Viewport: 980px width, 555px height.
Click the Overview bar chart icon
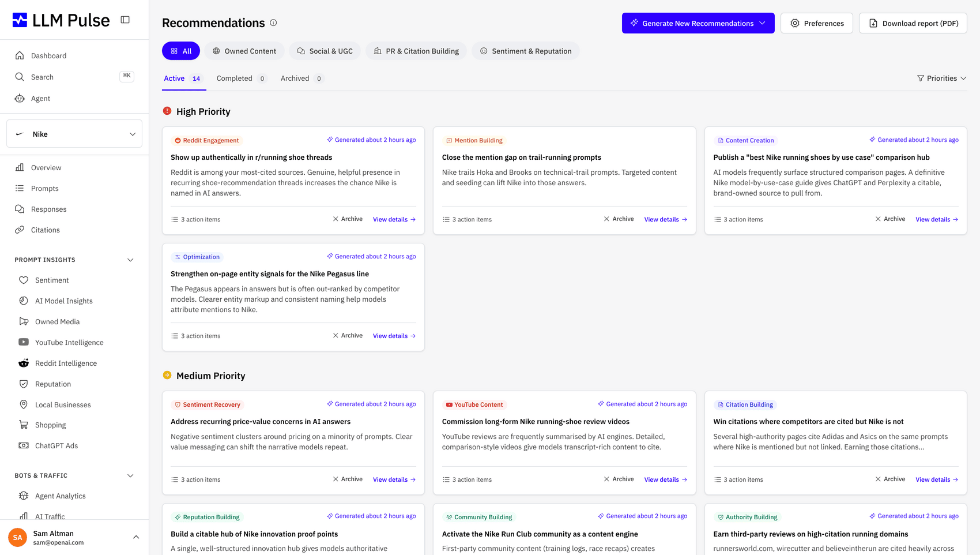pyautogui.click(x=20, y=167)
